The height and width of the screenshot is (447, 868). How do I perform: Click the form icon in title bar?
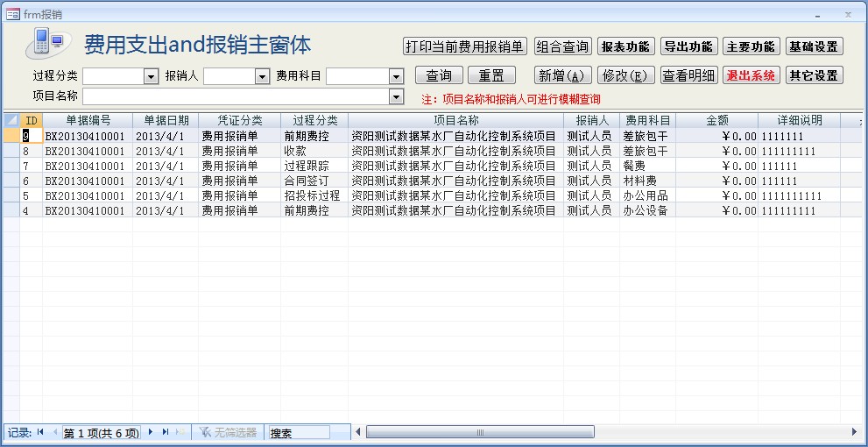[x=13, y=15]
